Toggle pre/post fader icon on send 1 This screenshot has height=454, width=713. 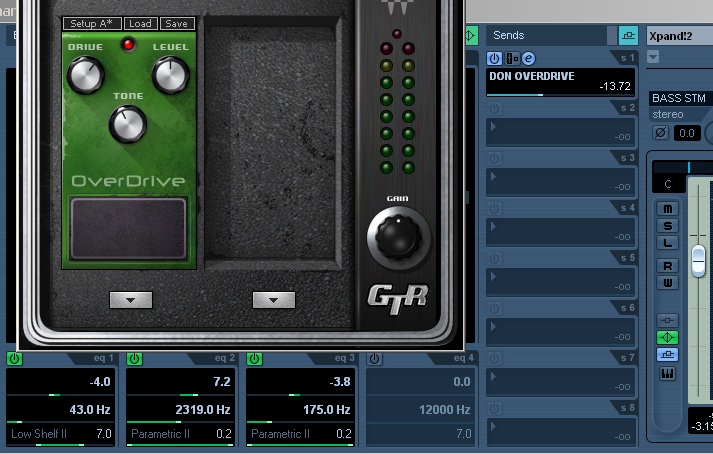[512, 58]
